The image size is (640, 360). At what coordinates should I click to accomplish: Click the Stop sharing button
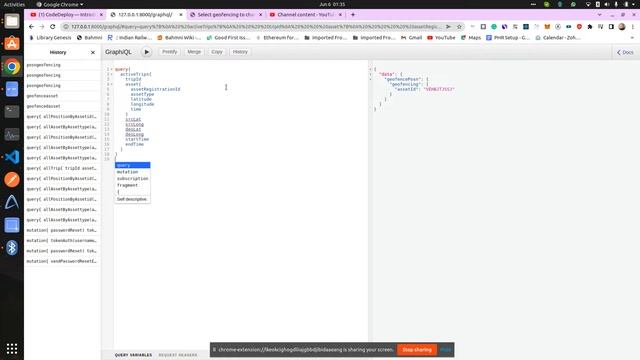click(x=417, y=350)
